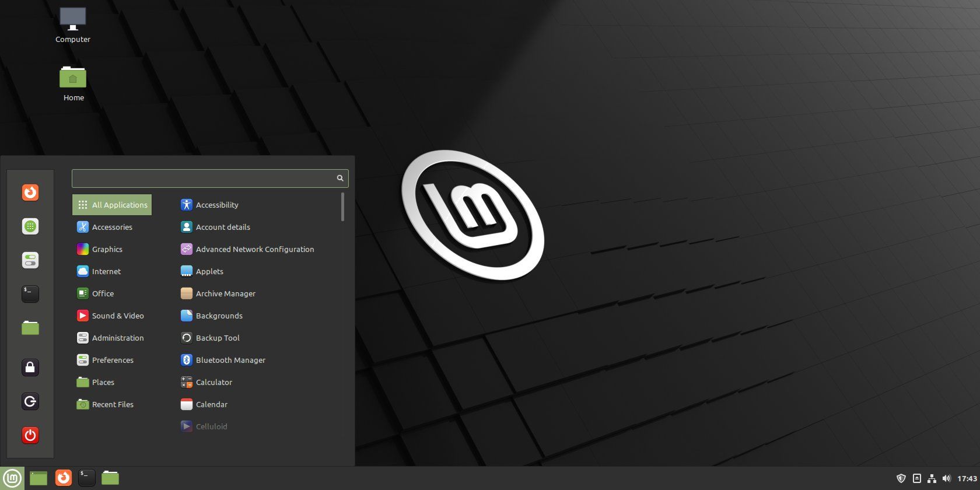980x490 pixels.
Task: Launch Firefox from the bottom panel
Action: [63, 478]
